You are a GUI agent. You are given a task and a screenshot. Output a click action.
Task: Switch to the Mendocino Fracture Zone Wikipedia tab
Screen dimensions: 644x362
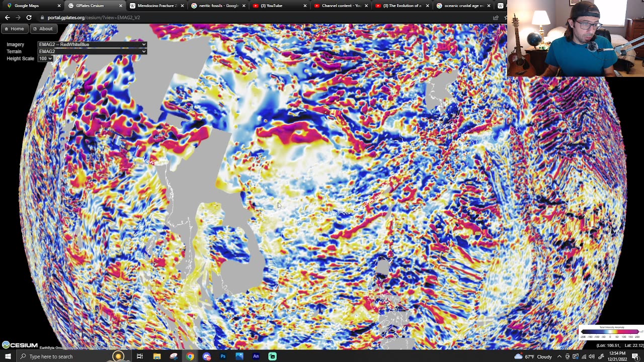(155, 6)
